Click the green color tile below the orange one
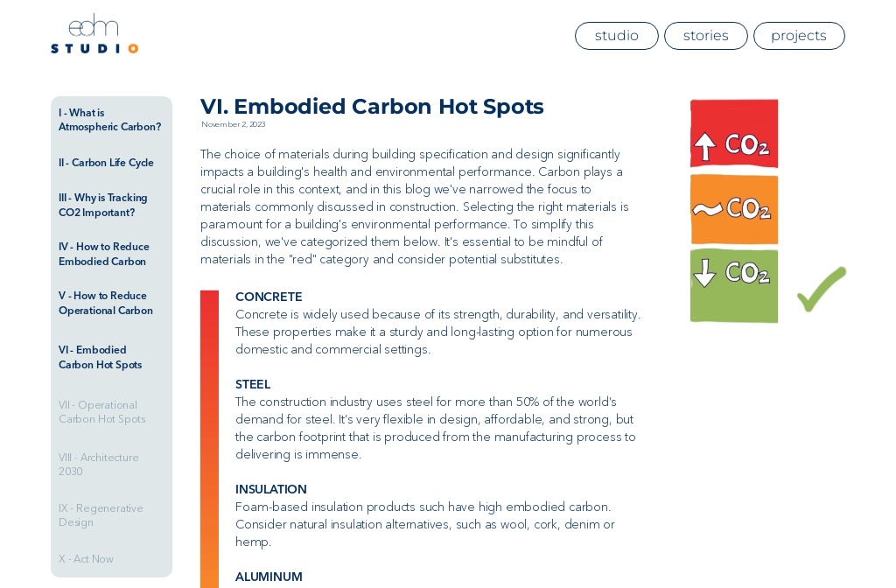The image size is (896, 588). 734,285
